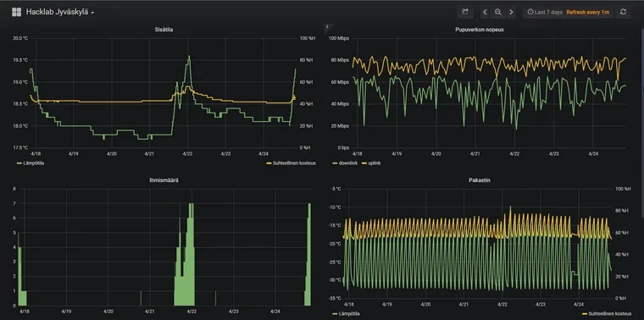
Task: Shift time range forward with right arrow
Action: tap(511, 13)
